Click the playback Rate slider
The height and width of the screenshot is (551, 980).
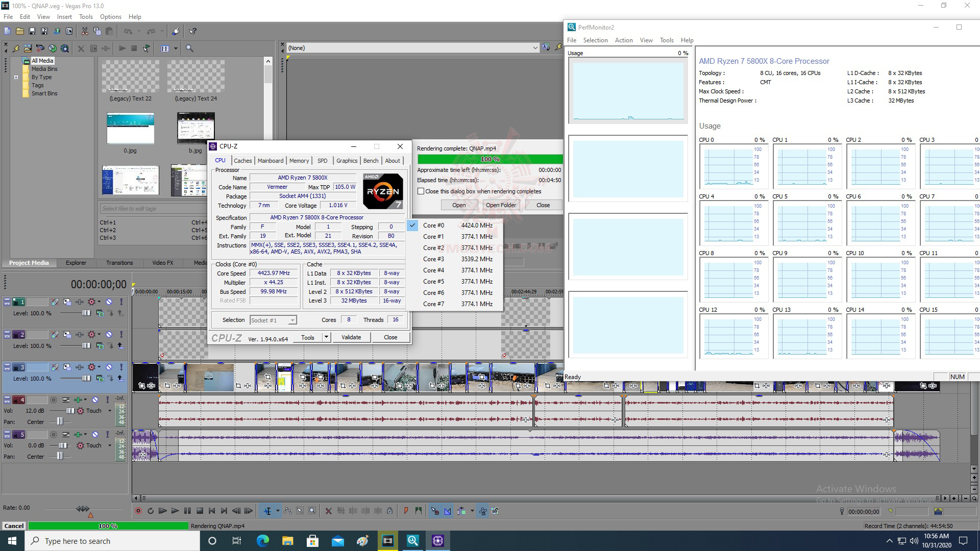coord(83,509)
